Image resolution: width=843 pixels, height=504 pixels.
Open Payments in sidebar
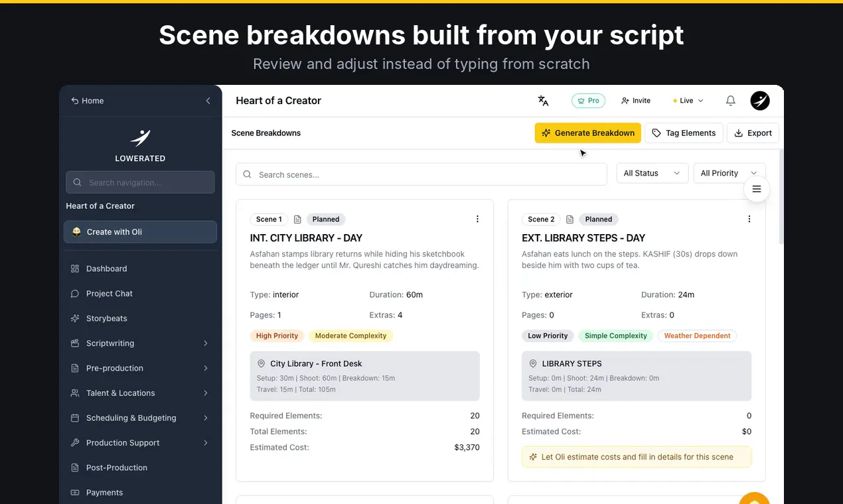140,493
